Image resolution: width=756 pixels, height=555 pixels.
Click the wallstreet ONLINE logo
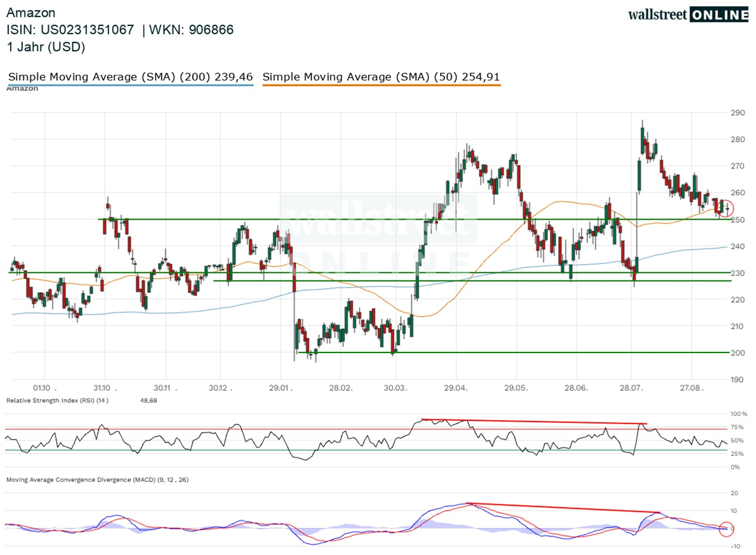pyautogui.click(x=688, y=14)
